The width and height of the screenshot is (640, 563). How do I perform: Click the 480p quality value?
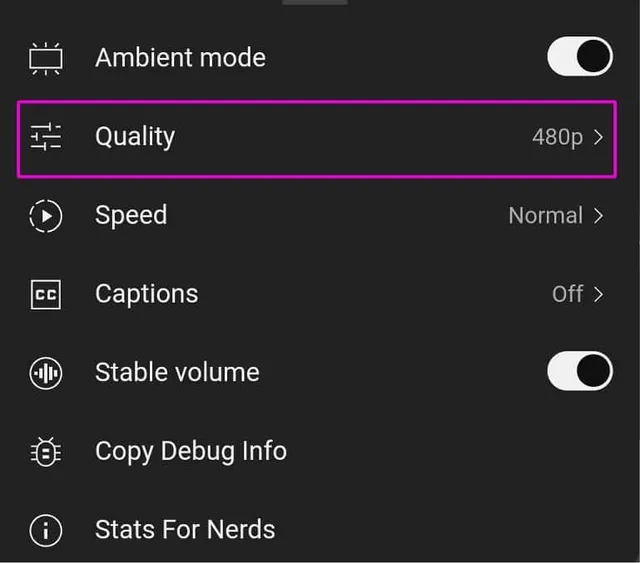pyautogui.click(x=558, y=137)
